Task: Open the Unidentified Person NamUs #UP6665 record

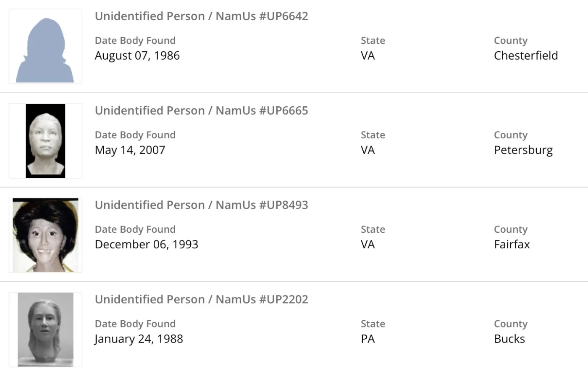Action: click(201, 111)
